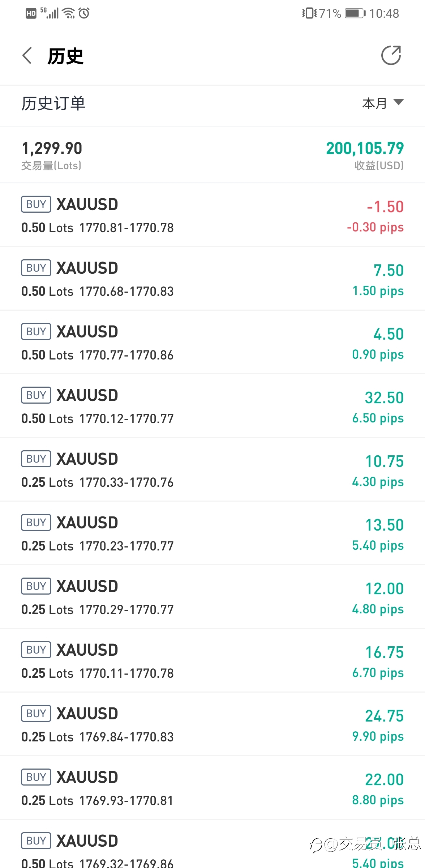The width and height of the screenshot is (425, 868).
Task: Select the 0.25 Lots order 1770.33-1770.76
Action: (x=212, y=470)
